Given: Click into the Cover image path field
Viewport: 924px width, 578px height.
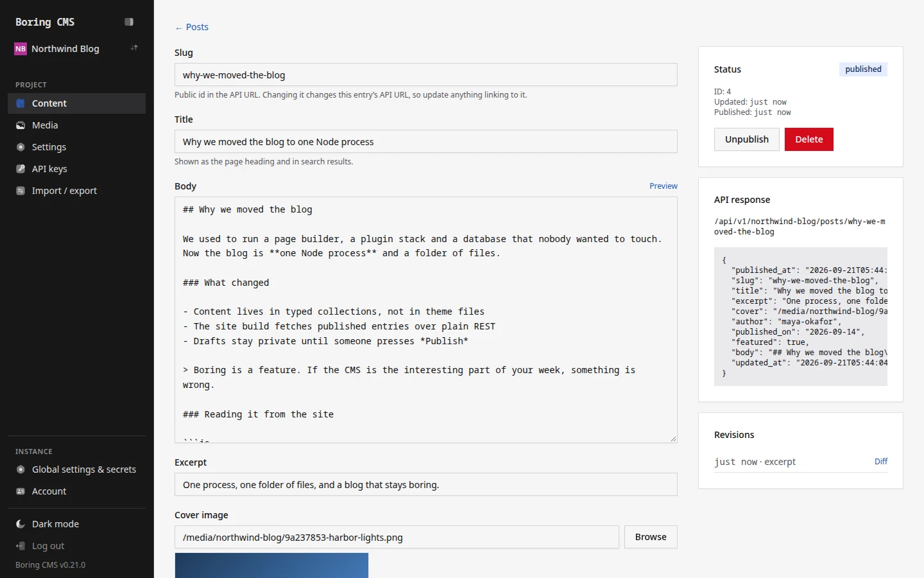Looking at the screenshot, I should pyautogui.click(x=397, y=537).
